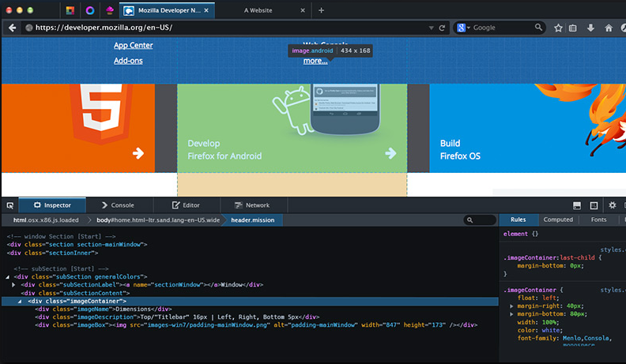
Task: Click the width: 100% declaration
Action: (538, 322)
